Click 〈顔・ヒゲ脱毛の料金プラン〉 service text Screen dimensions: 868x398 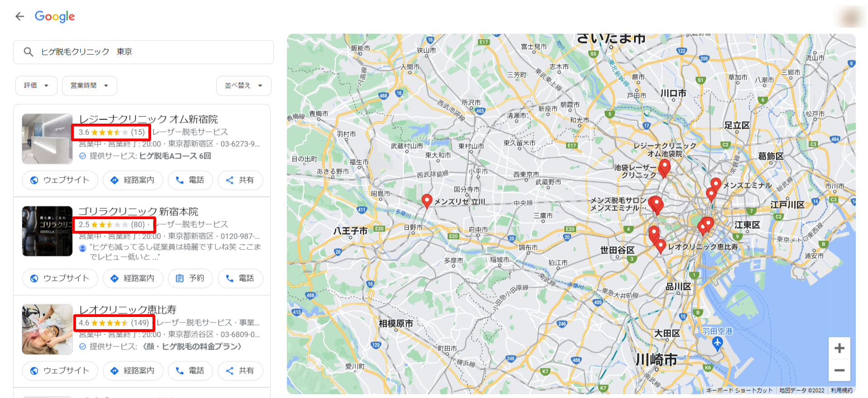pos(192,347)
